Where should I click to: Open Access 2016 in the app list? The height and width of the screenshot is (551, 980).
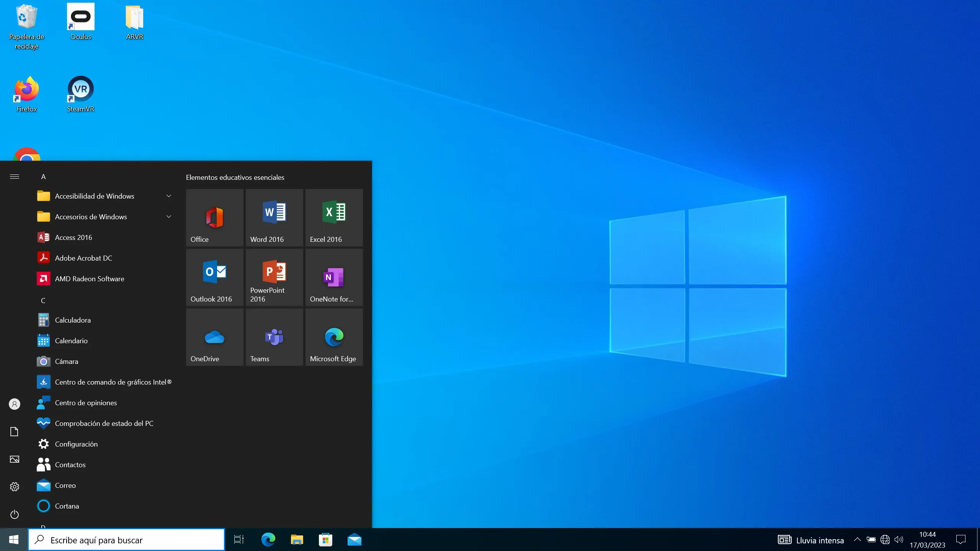[x=104, y=237]
